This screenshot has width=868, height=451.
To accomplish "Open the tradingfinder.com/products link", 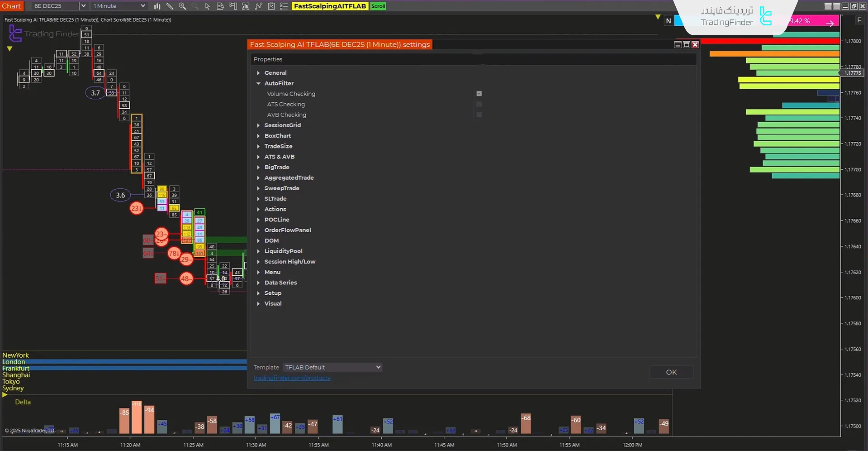I will coord(292,378).
